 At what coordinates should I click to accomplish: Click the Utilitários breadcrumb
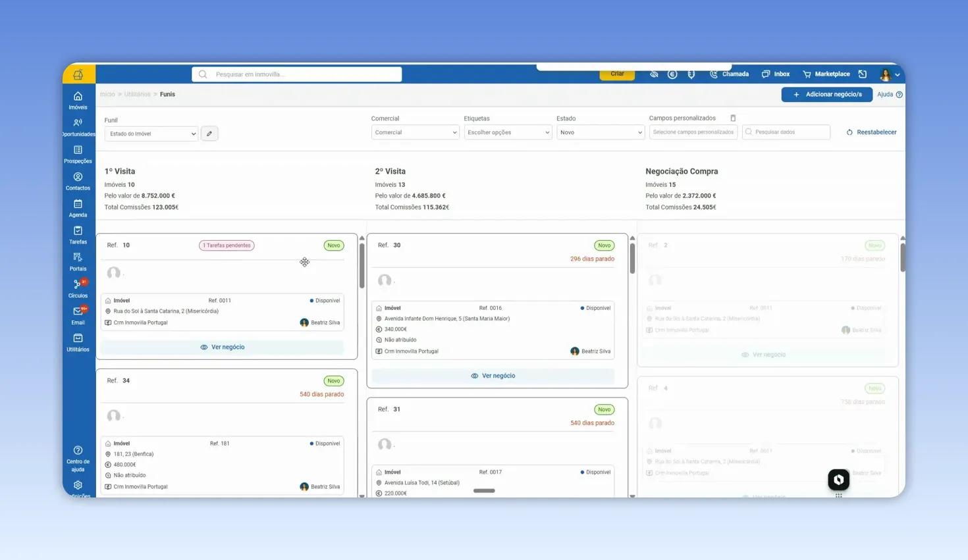[137, 95]
